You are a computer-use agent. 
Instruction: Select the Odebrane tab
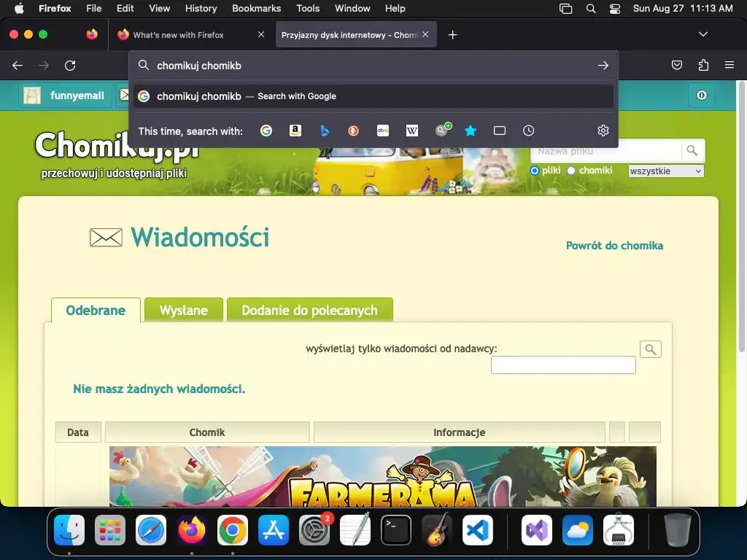[x=96, y=310]
